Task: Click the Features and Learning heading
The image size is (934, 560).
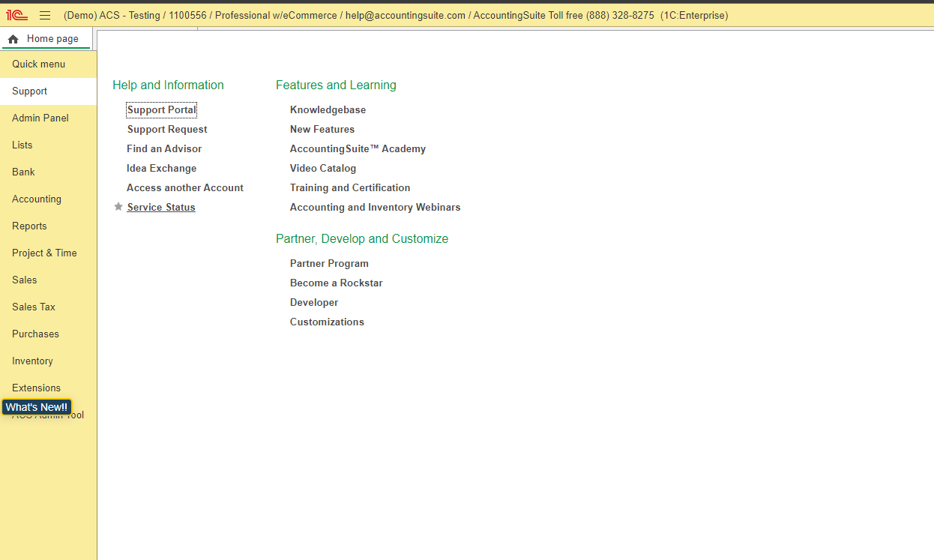Action: coord(336,85)
